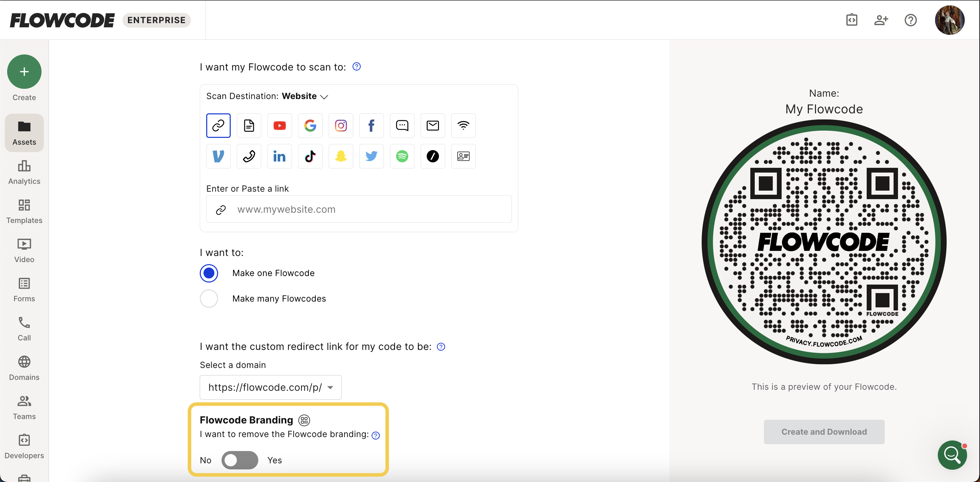
Task: Select the Spotify destination icon
Action: click(402, 156)
